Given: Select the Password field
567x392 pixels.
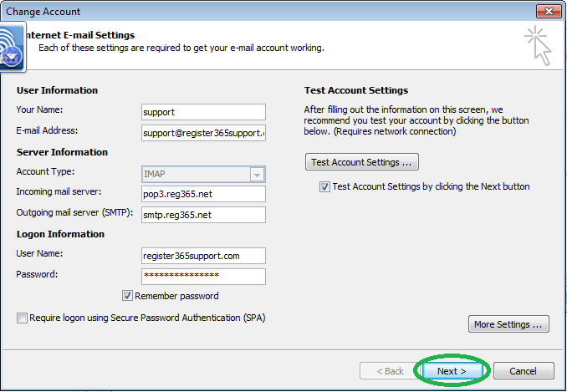Looking at the screenshot, I should [203, 277].
